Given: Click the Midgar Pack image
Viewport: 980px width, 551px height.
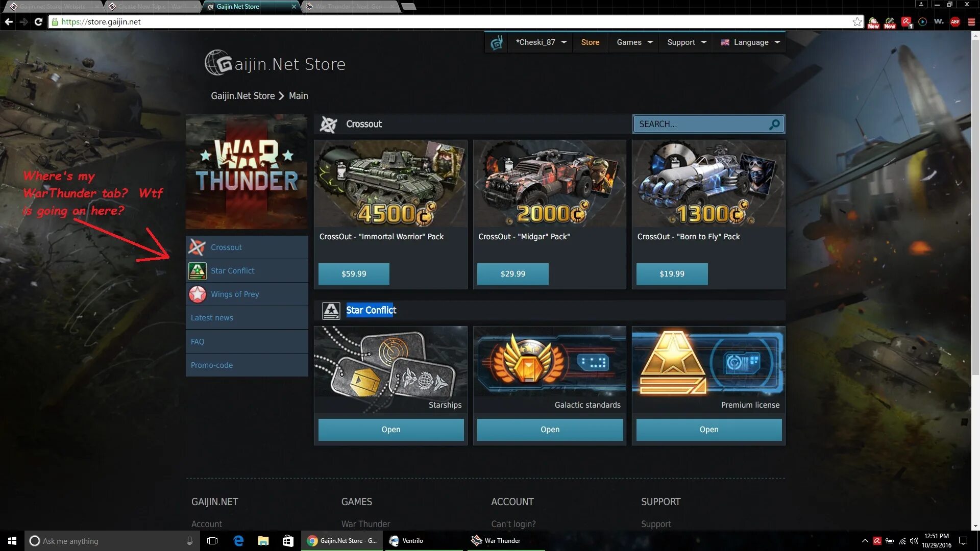Looking at the screenshot, I should click(550, 184).
